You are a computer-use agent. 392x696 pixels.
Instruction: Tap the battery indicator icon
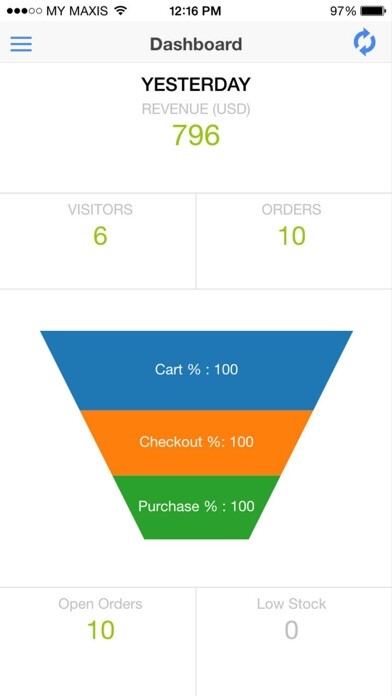[373, 11]
